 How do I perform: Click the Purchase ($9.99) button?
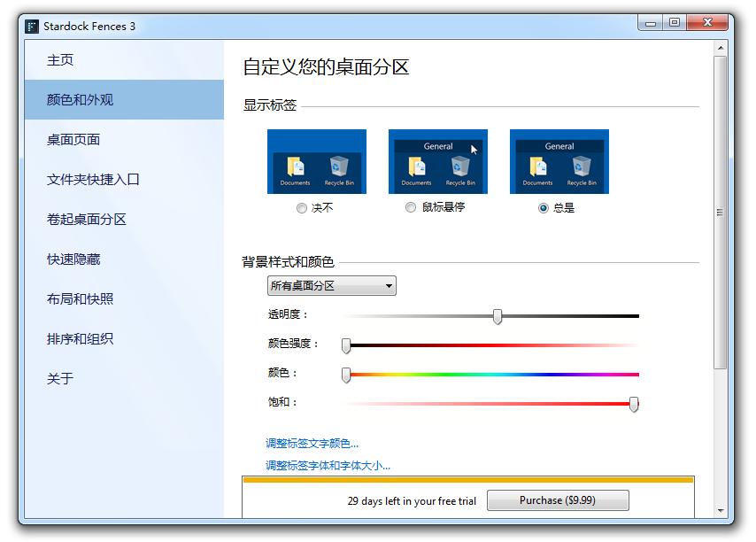point(558,500)
